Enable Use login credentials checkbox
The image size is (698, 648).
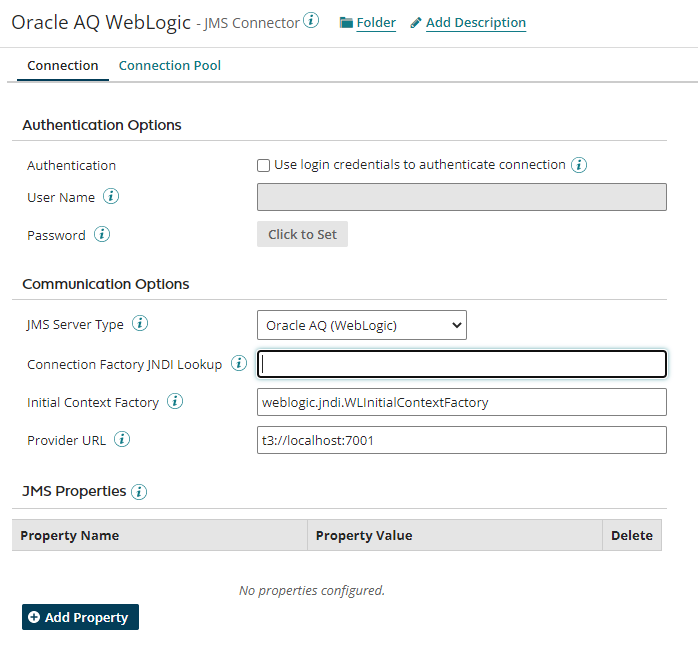pyautogui.click(x=263, y=165)
